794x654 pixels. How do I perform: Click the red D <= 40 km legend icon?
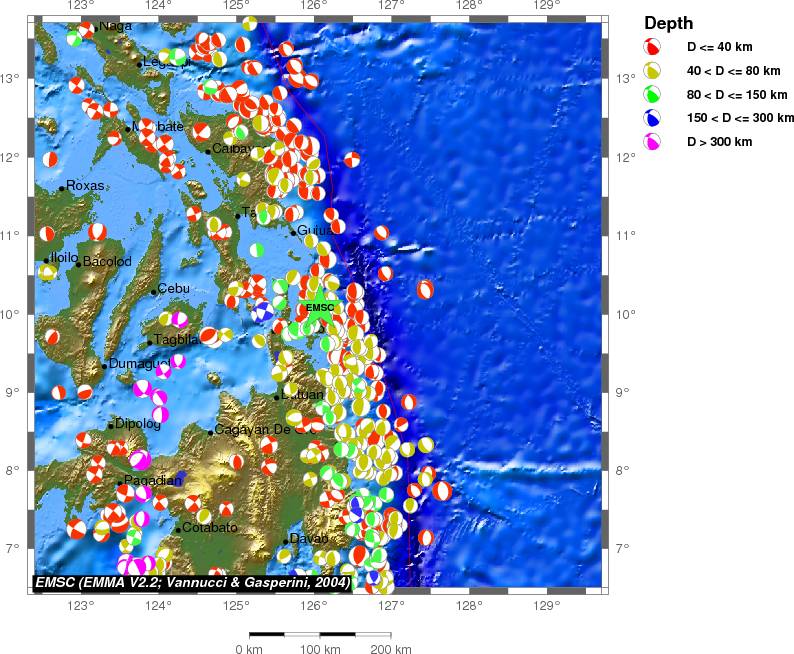(x=652, y=47)
